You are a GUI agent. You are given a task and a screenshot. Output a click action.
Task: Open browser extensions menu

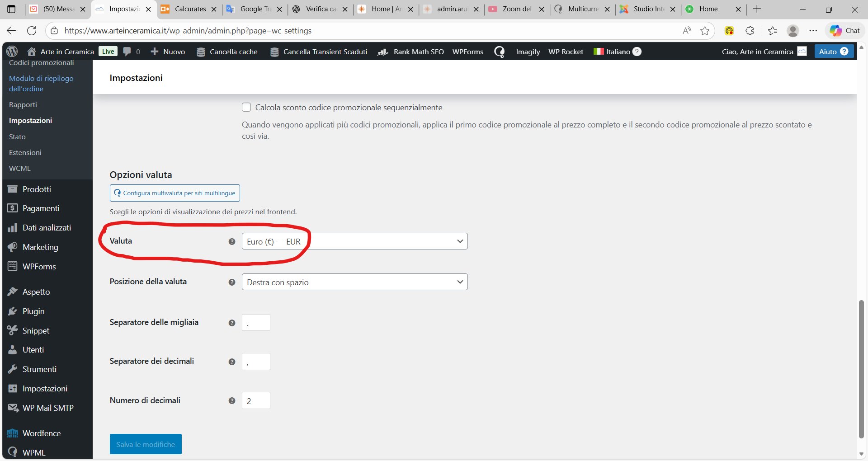point(750,31)
